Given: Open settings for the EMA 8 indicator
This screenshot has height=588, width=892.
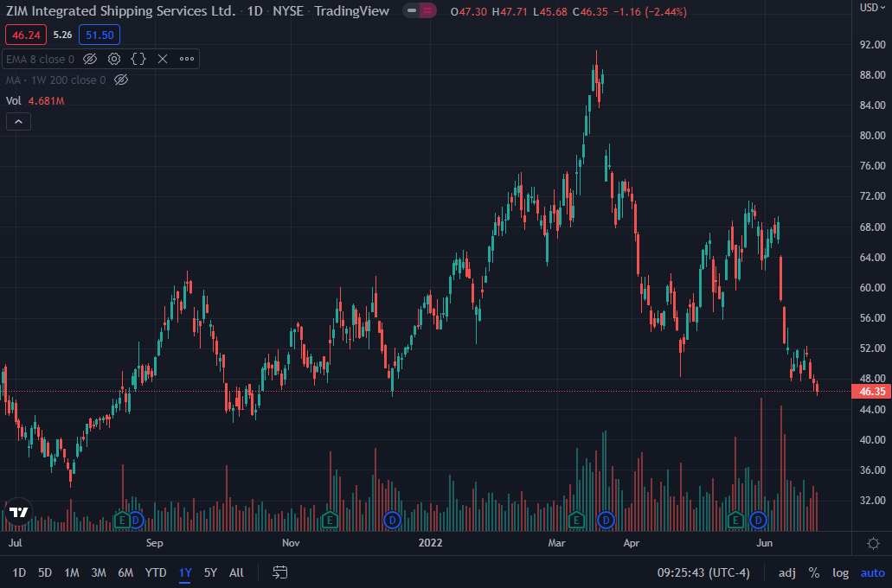Looking at the screenshot, I should 114,59.
